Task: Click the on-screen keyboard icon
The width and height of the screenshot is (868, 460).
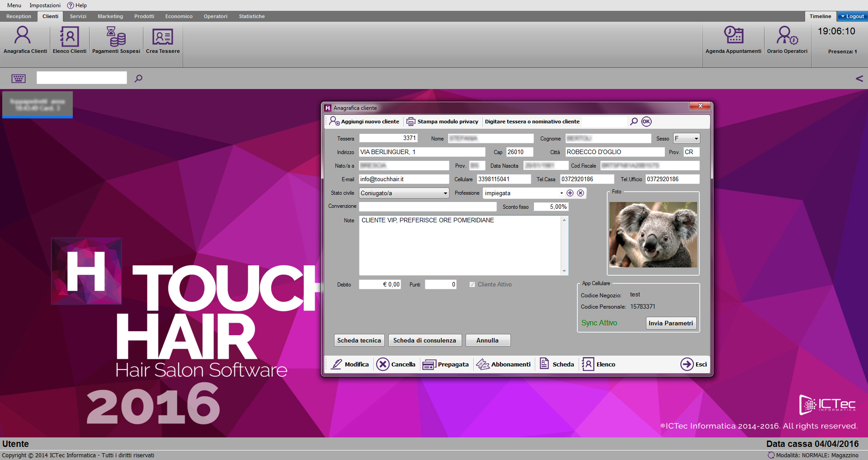Action: coord(19,79)
